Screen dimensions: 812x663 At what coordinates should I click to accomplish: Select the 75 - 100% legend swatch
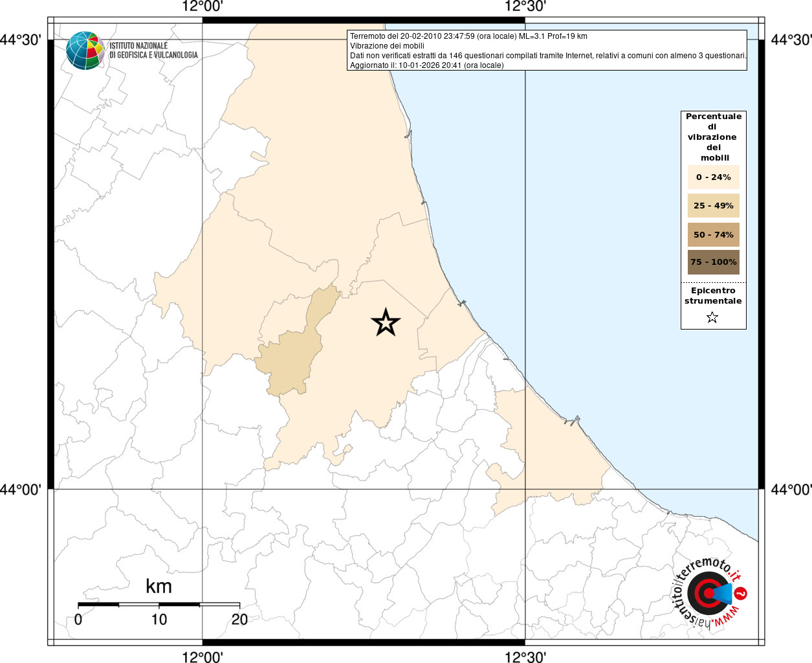(713, 262)
